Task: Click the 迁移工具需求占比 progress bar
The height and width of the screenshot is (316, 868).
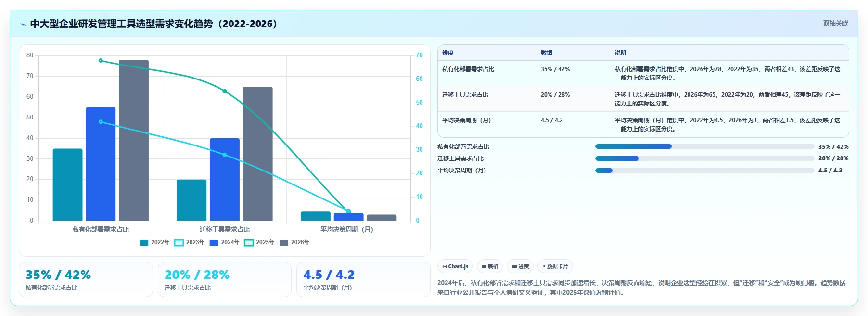Action: (x=704, y=158)
